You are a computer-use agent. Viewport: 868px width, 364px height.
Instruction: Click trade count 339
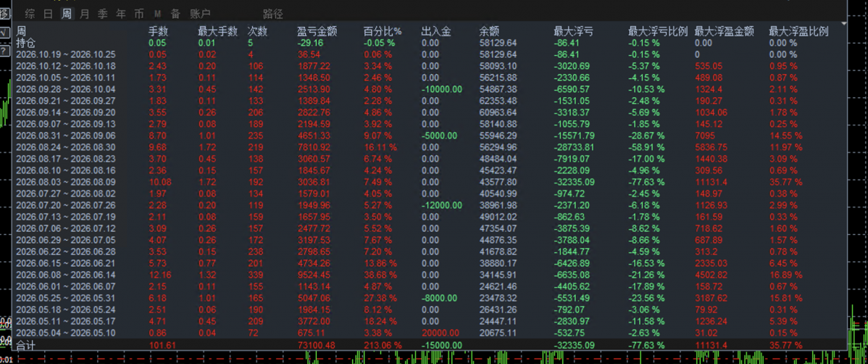pyautogui.click(x=255, y=276)
